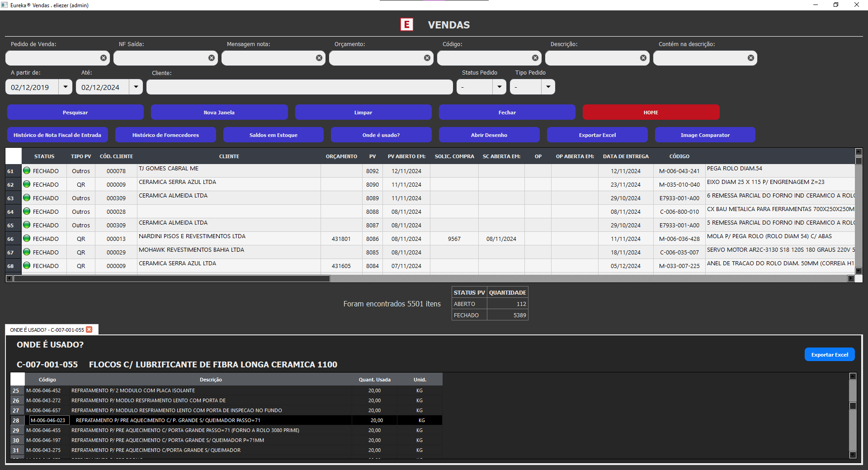This screenshot has width=868, height=470.
Task: Open the Image Comparator
Action: 705,135
